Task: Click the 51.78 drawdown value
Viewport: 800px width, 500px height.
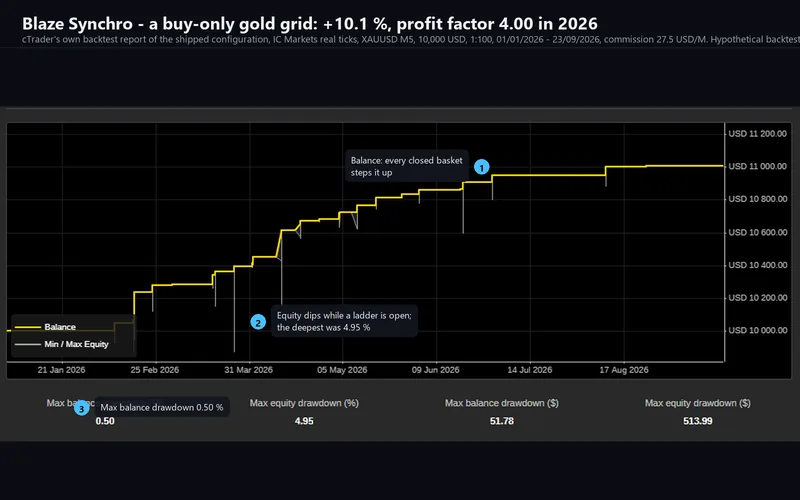Action: click(x=502, y=421)
